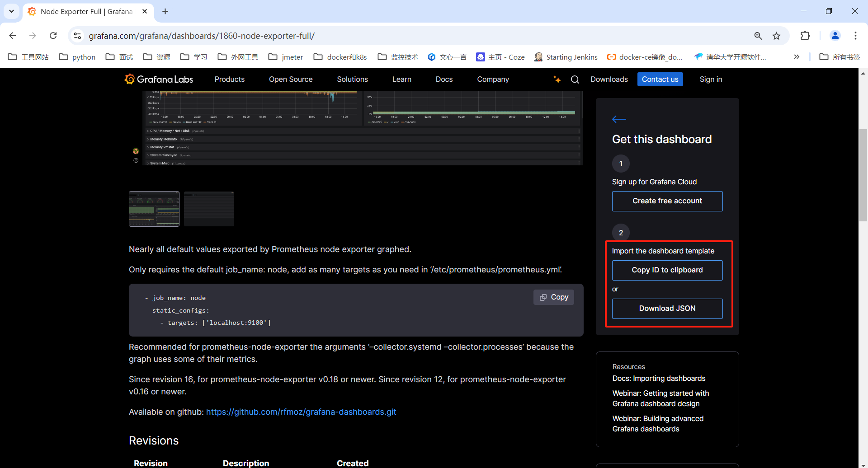Image resolution: width=868 pixels, height=468 pixels.
Task: Click the zoom icon inside the address bar
Action: [758, 36]
